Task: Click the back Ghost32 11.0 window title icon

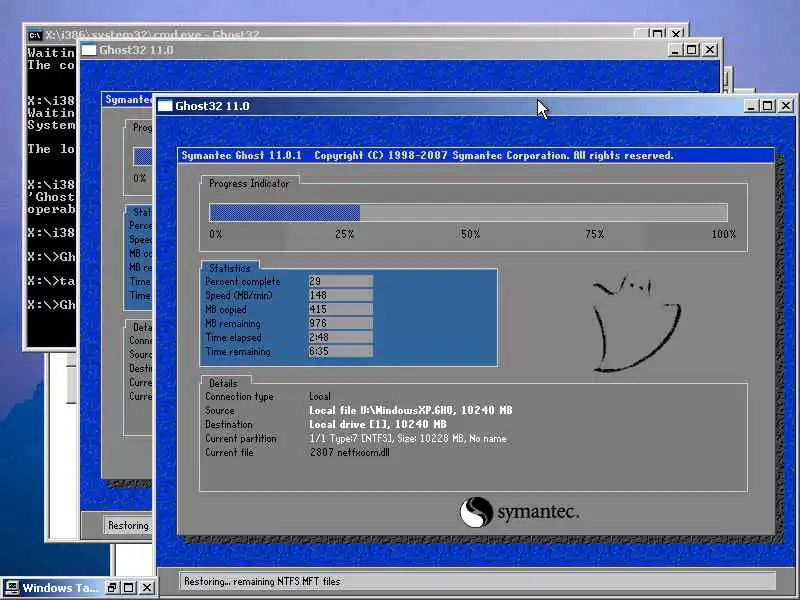Action: (89, 50)
